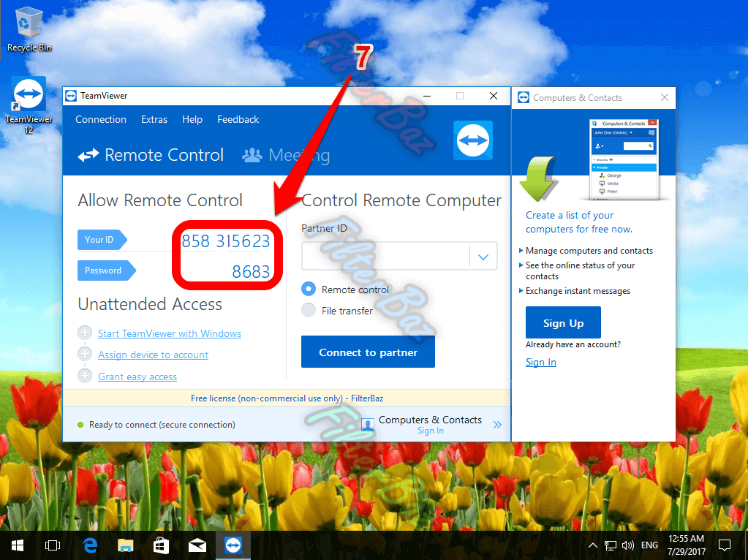Viewport: 748px width, 560px height.
Task: Expand the Computers & Contacts chevron at bottom right
Action: (498, 424)
